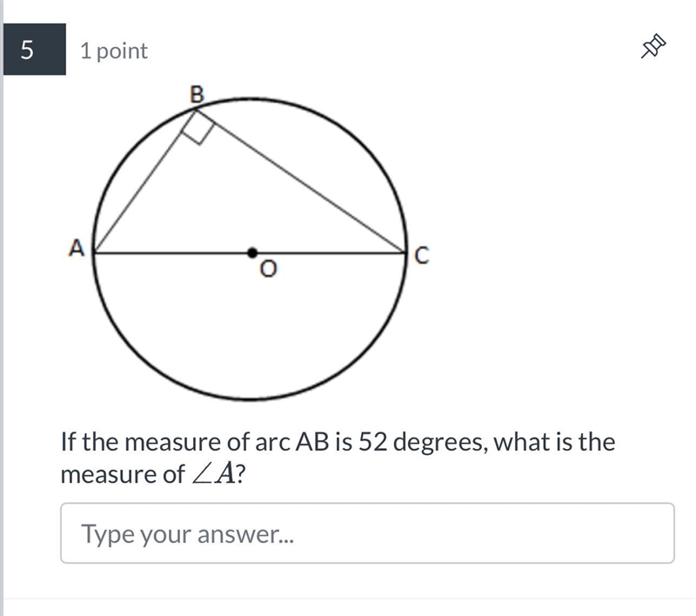Viewport: 696px width, 616px height.
Task: Click the question mark ending the question
Action: [240, 474]
